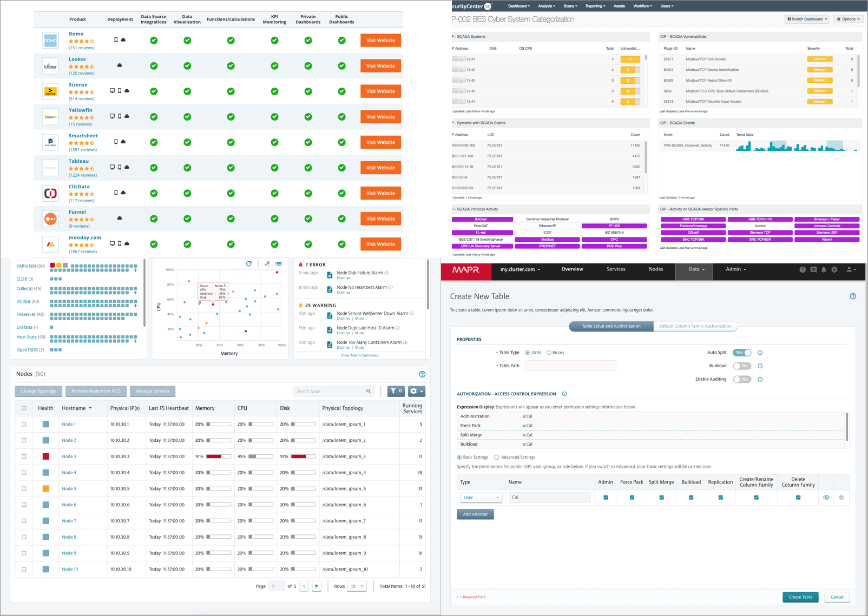Image resolution: width=868 pixels, height=616 pixels.
Task: Click the red YARN NM status square
Action: 52,266
